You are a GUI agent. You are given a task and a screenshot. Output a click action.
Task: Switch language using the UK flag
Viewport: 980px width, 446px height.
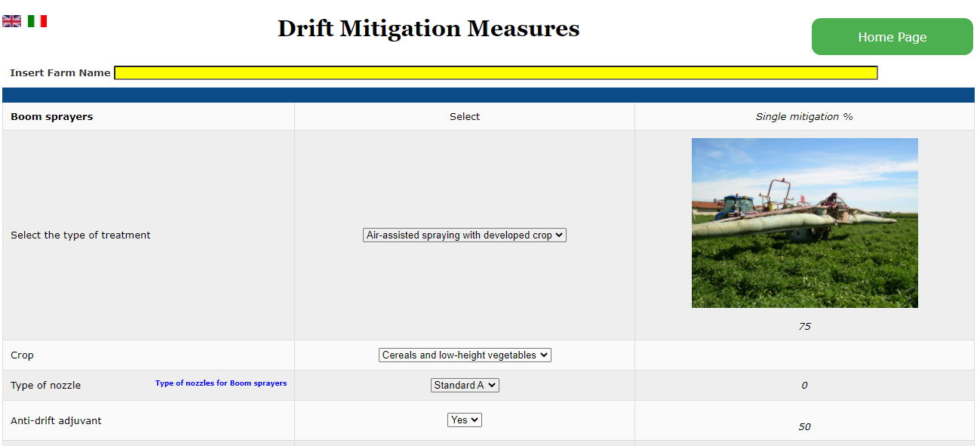pyautogui.click(x=11, y=21)
